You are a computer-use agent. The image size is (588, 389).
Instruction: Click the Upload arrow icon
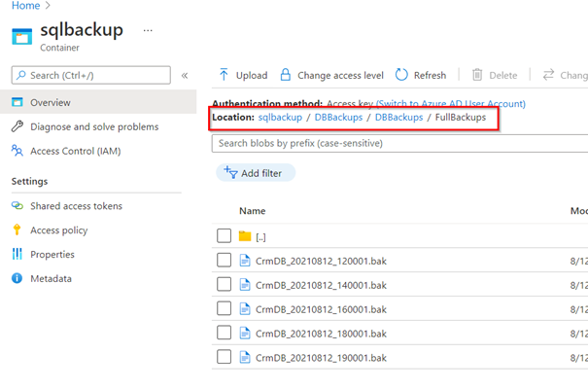224,75
